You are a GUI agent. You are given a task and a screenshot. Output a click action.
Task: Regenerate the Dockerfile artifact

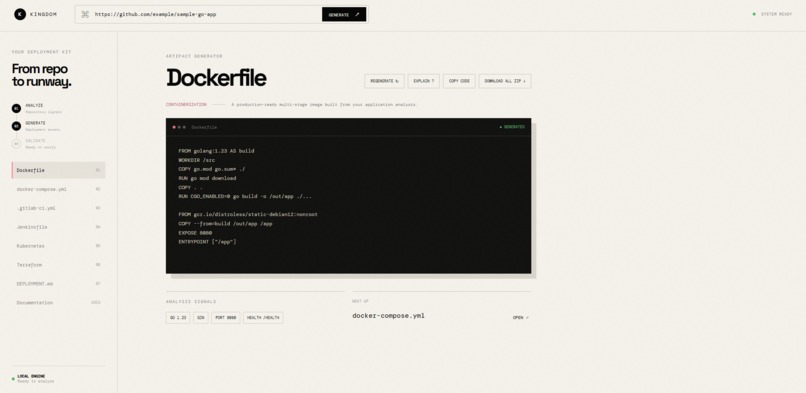pos(384,81)
